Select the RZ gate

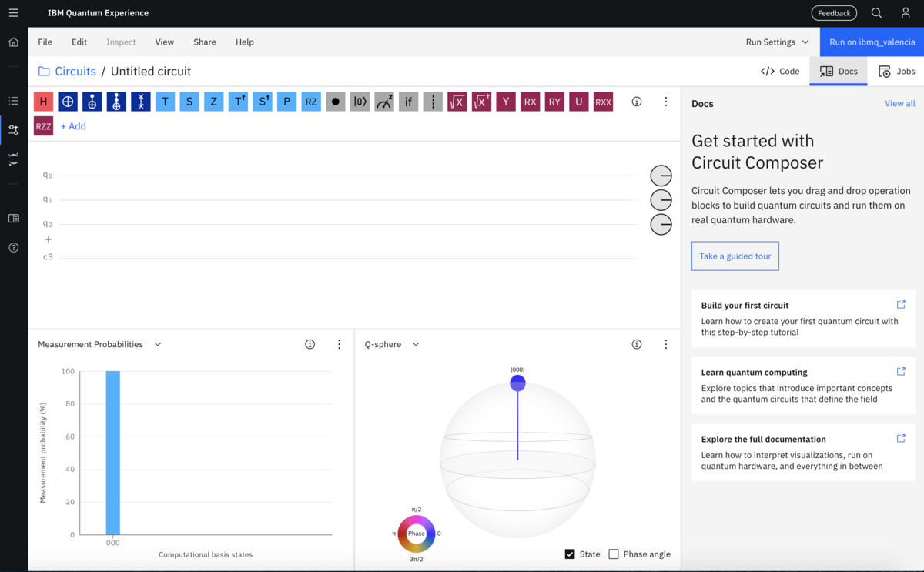coord(311,102)
